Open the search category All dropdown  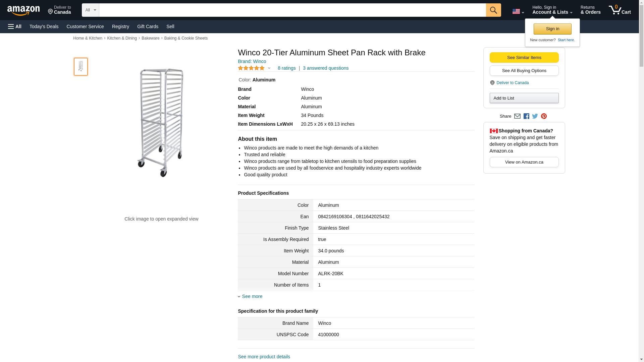pyautogui.click(x=90, y=10)
